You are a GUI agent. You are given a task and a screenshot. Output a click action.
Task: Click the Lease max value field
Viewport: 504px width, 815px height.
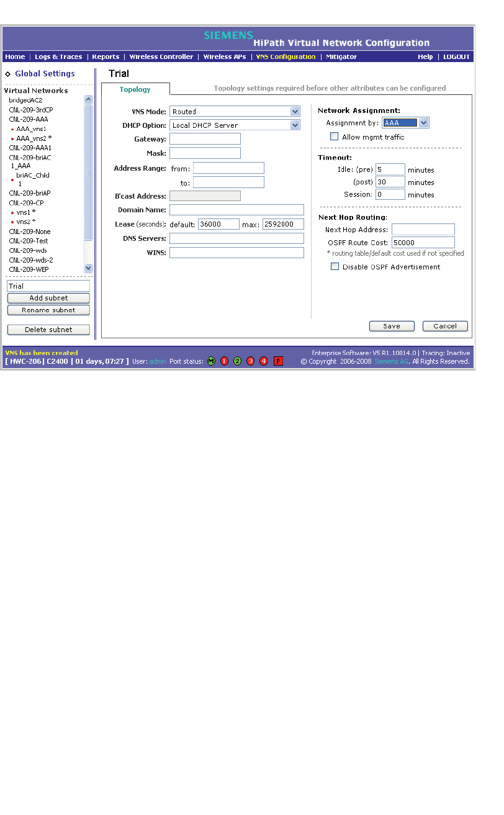(x=283, y=224)
